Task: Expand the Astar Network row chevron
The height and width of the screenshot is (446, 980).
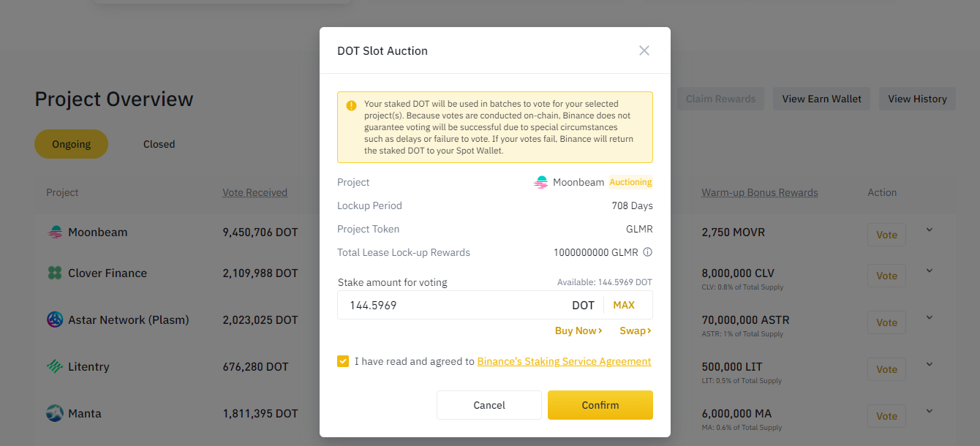Action: click(x=930, y=317)
